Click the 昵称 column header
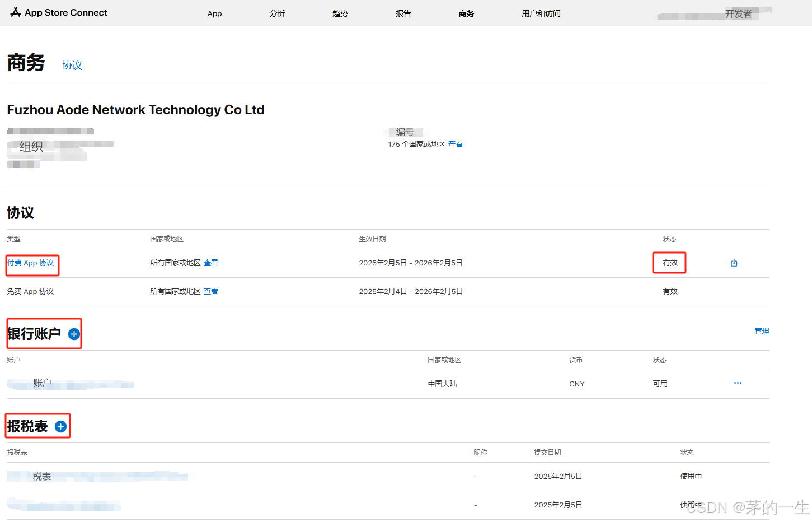The height and width of the screenshot is (522, 812). (480, 453)
